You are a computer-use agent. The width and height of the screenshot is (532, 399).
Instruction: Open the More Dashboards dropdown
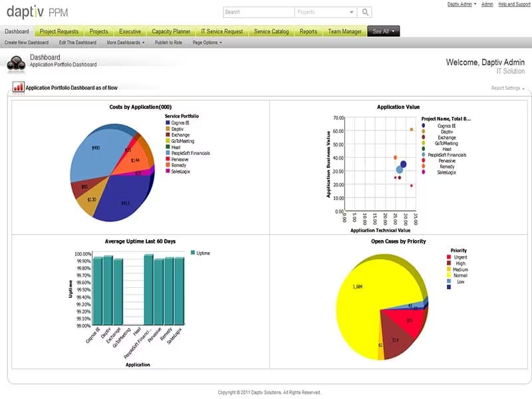126,43
